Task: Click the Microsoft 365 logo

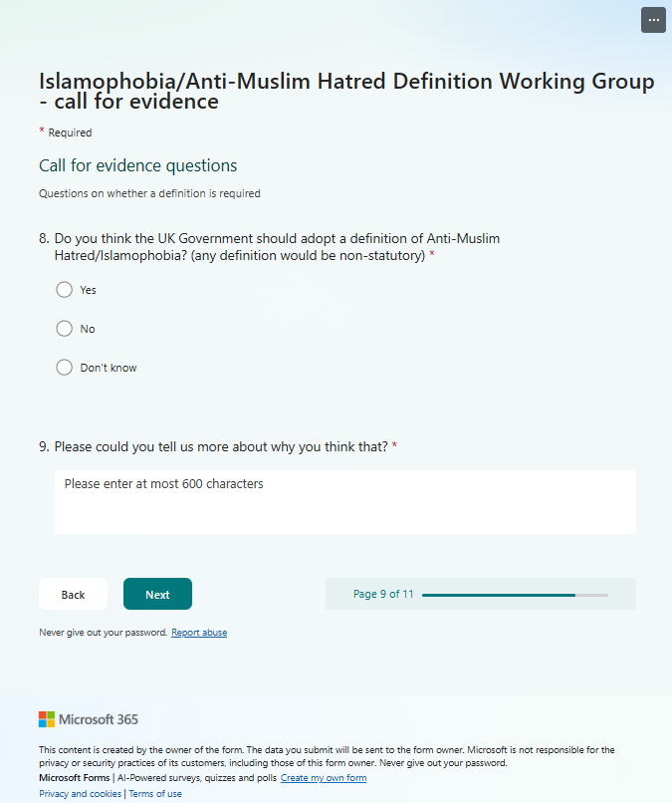Action: pos(89,719)
